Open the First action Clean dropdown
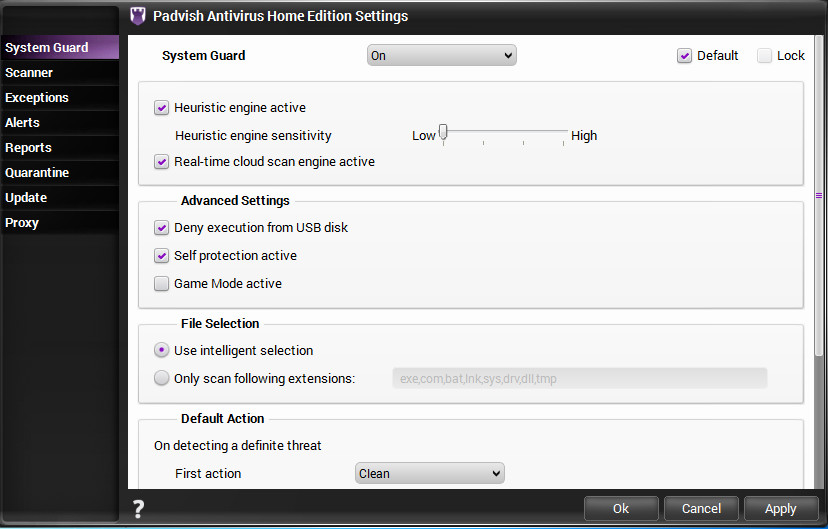 [x=430, y=474]
